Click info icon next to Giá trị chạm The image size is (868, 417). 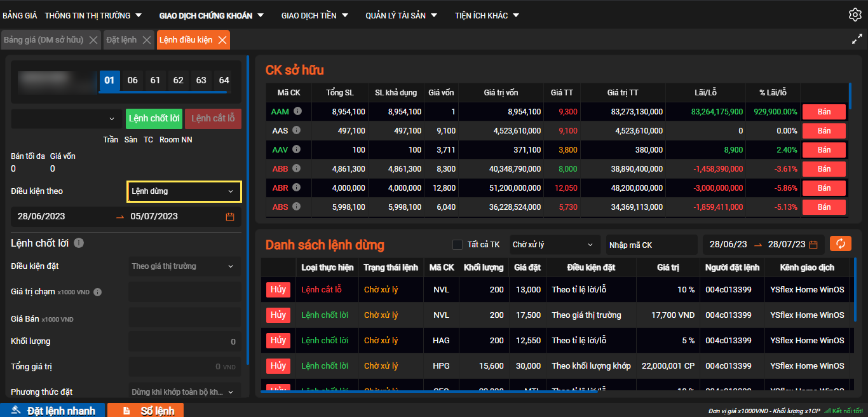click(x=97, y=292)
